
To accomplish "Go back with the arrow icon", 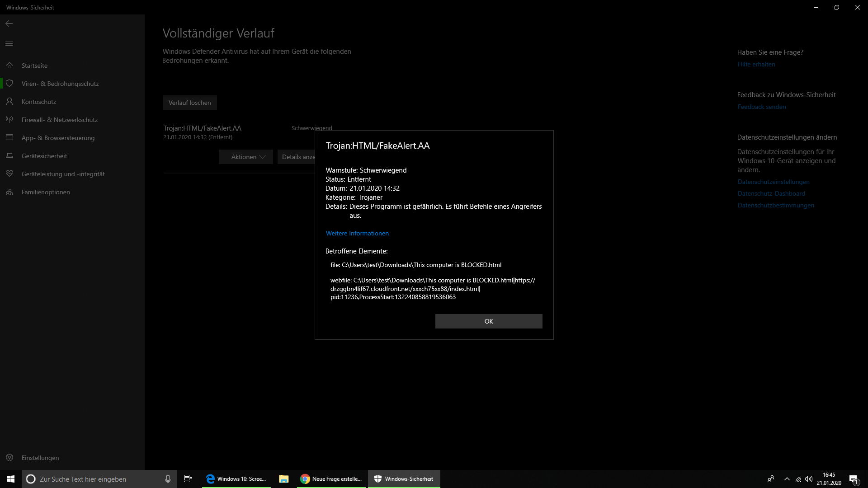I will point(9,23).
